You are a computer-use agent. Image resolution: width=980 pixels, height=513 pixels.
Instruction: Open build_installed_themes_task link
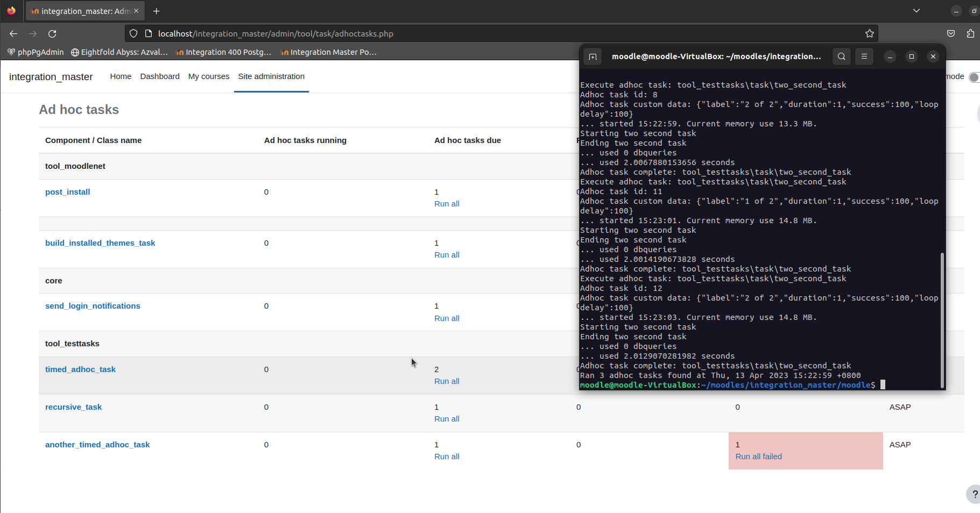point(100,243)
